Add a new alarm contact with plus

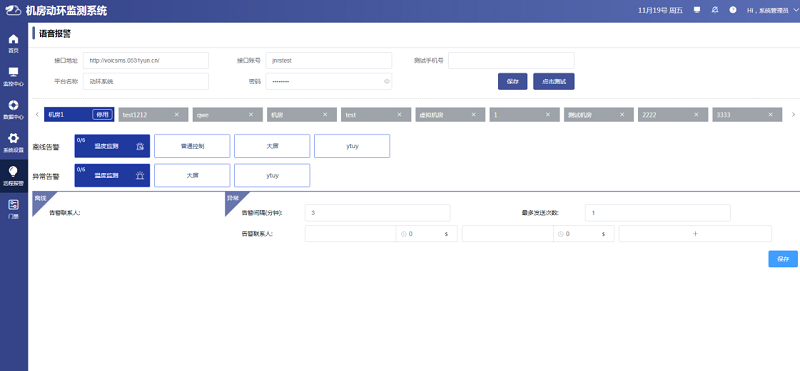coord(695,234)
